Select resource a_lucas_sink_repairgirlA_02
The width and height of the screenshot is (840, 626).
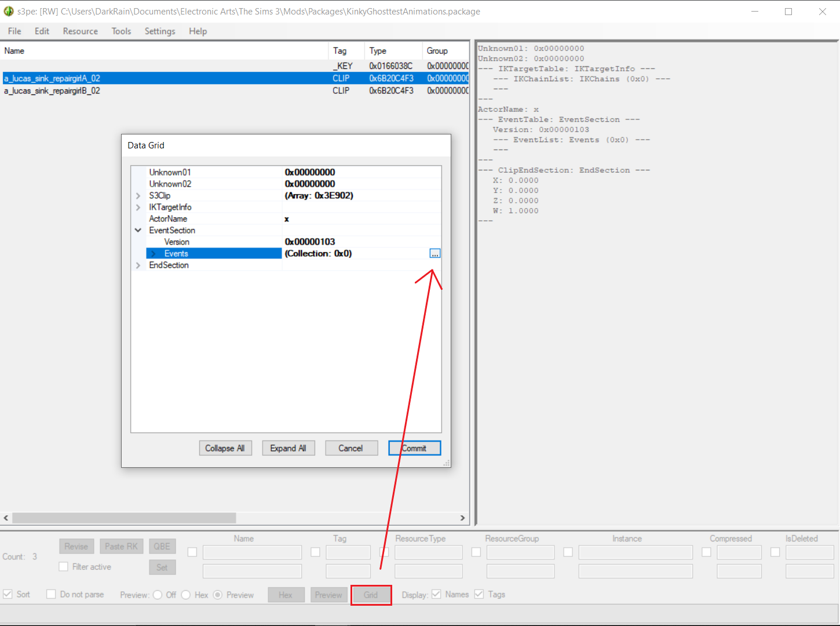(x=235, y=78)
